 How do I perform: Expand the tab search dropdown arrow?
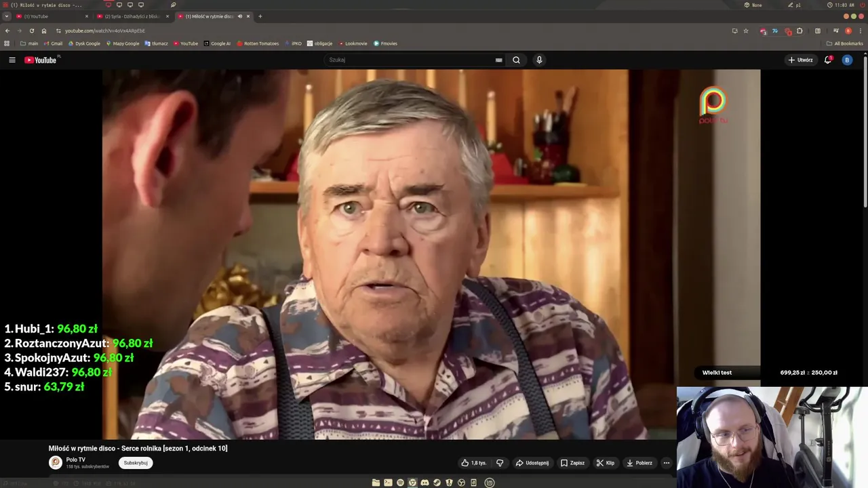point(7,16)
